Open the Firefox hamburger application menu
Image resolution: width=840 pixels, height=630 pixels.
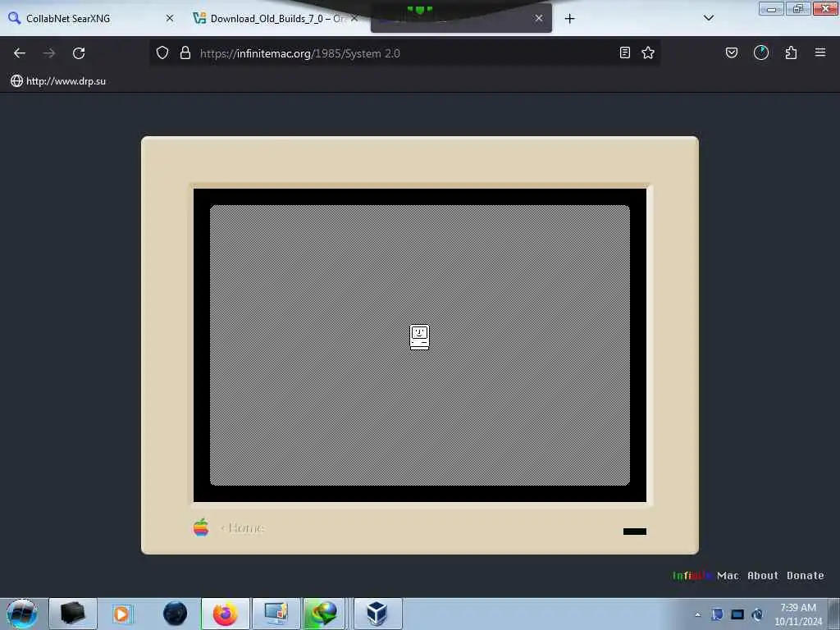(x=820, y=52)
